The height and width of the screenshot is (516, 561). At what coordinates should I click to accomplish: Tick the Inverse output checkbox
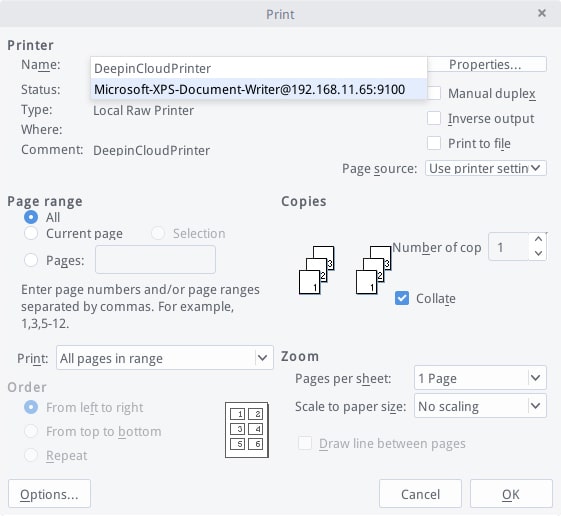[x=434, y=118]
